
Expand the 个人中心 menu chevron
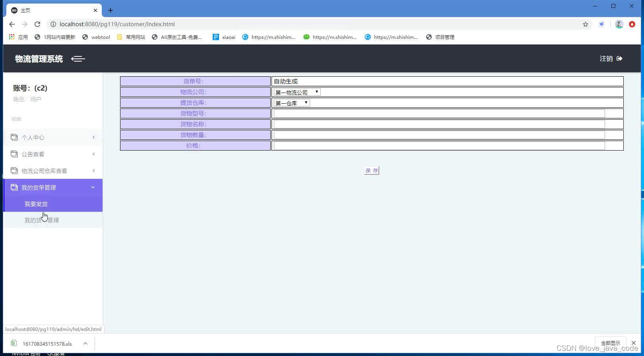pyautogui.click(x=93, y=137)
